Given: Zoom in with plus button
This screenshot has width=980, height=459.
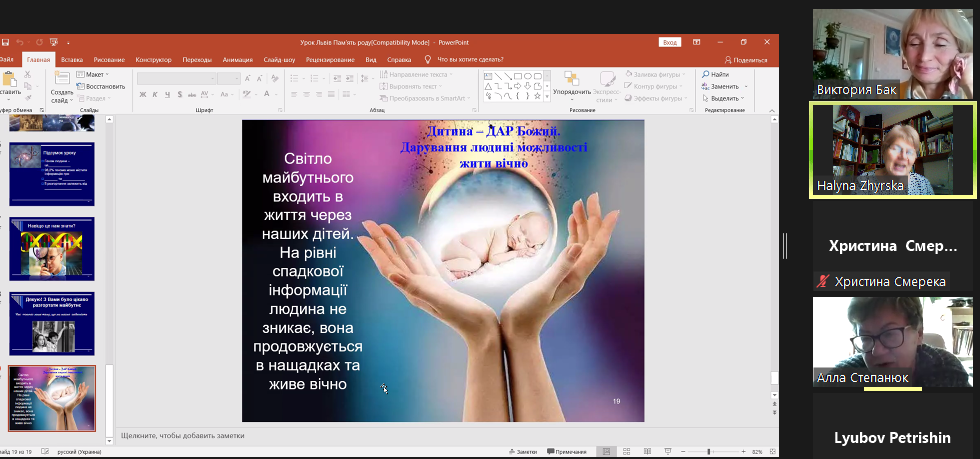Looking at the screenshot, I should [x=743, y=451].
